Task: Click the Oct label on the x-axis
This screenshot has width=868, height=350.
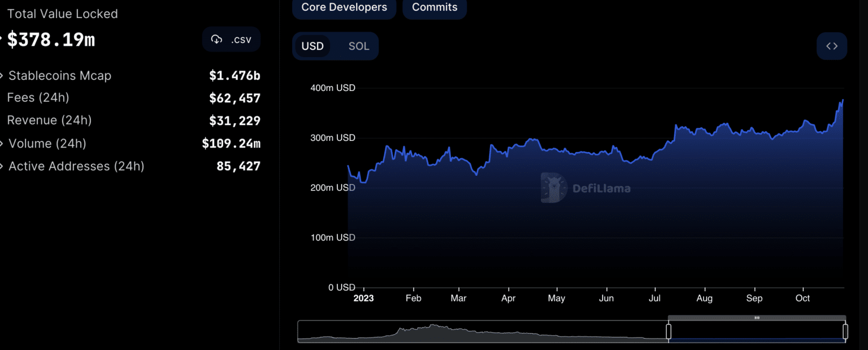Action: pos(802,298)
